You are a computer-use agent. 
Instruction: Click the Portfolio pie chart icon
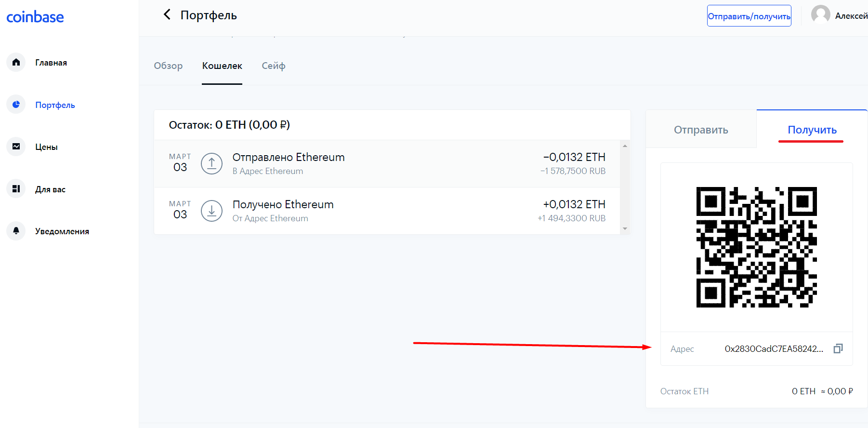pyautogui.click(x=16, y=105)
